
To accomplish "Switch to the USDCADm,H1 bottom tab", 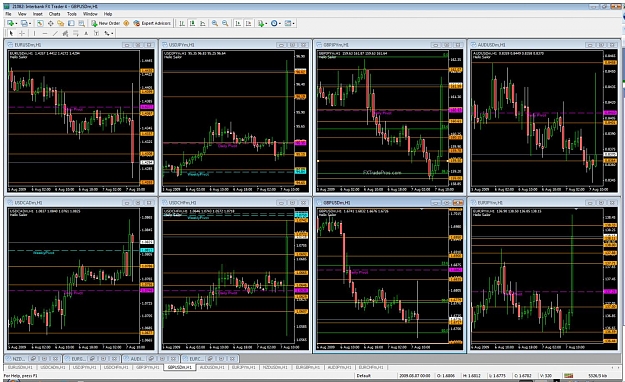I will point(53,367).
